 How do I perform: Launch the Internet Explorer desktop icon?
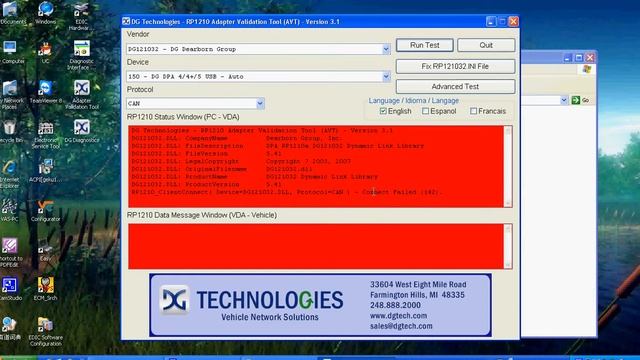pyautogui.click(x=10, y=174)
